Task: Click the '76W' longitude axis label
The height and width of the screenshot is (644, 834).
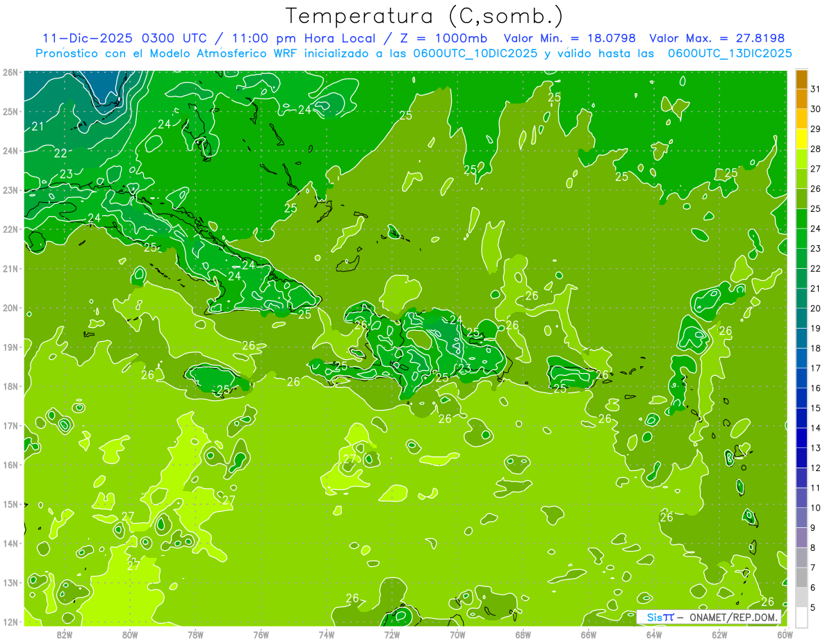Action: pos(261,635)
